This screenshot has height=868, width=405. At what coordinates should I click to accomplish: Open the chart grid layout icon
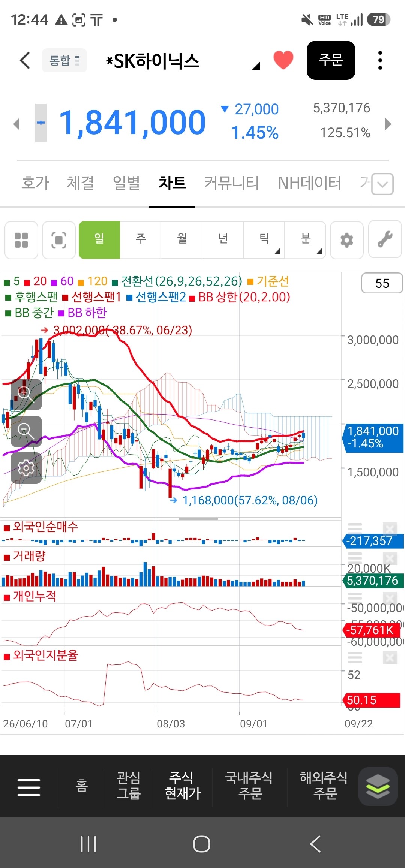coord(21,240)
